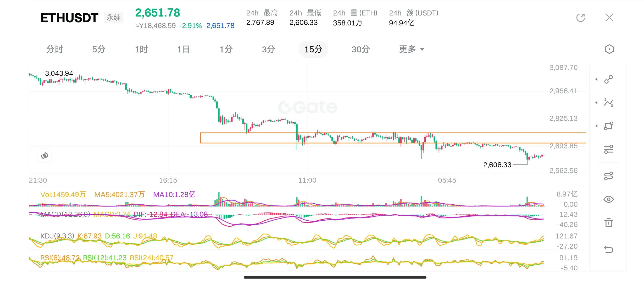This screenshot has height=283, width=644.
Task: Open the hexagon chart settings icon
Action: click(x=609, y=49)
